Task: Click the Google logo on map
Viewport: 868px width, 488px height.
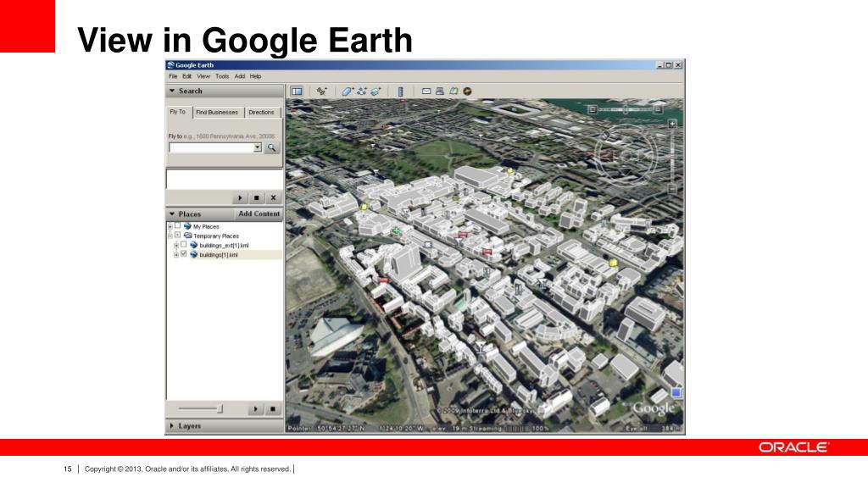Action: click(x=654, y=408)
